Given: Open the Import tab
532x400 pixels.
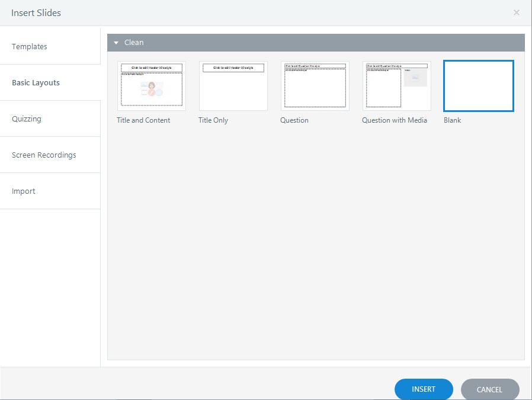Looking at the screenshot, I should [24, 191].
